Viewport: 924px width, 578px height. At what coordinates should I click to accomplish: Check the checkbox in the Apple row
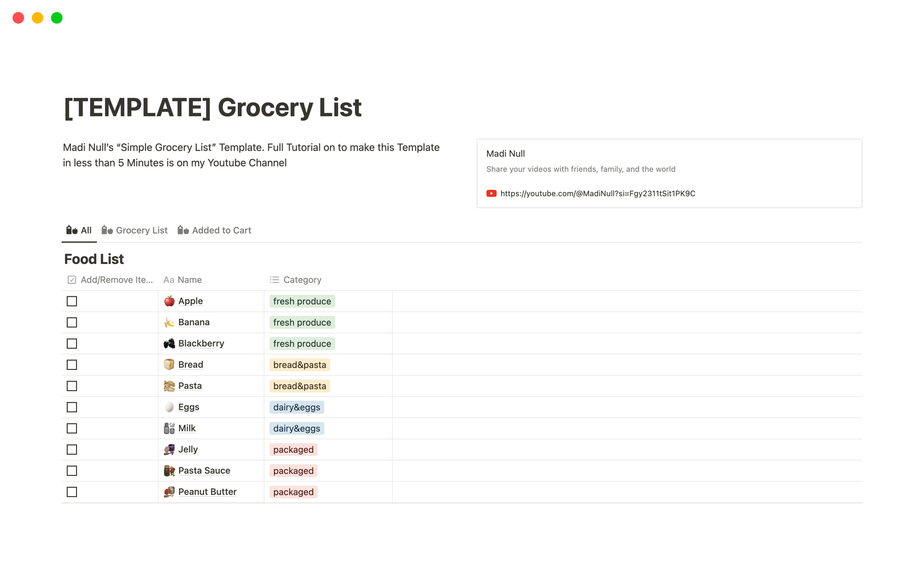point(72,301)
